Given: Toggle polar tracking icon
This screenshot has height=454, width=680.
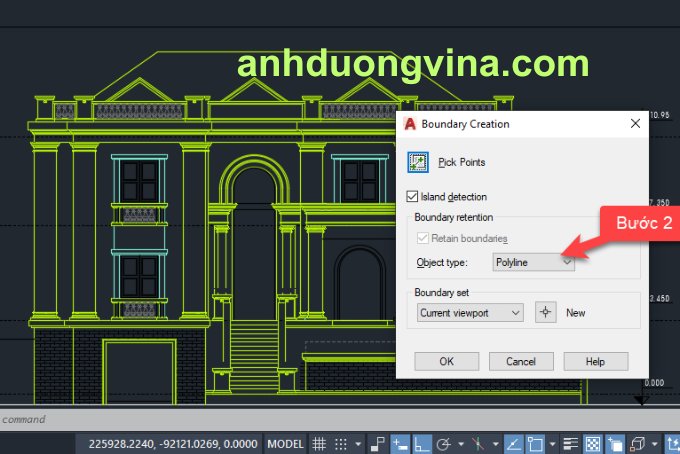Looking at the screenshot, I should click(445, 444).
